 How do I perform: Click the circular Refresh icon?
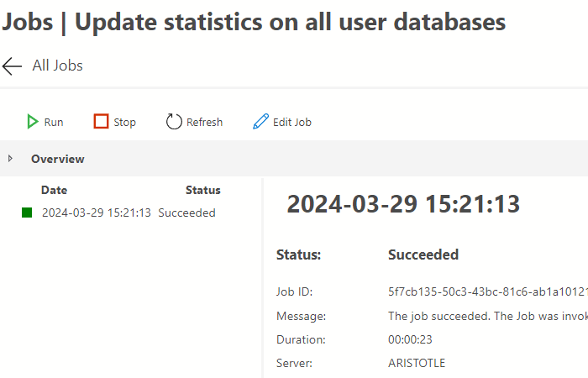[x=174, y=122]
